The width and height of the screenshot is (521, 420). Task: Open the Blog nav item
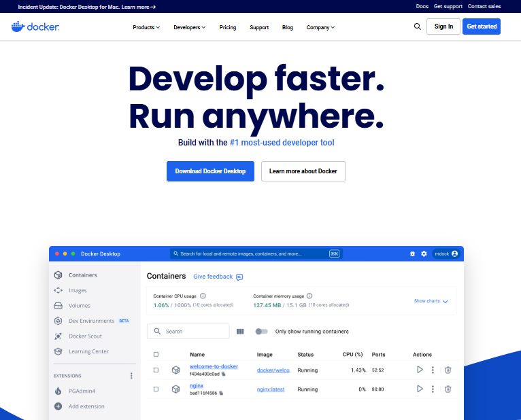tap(288, 27)
